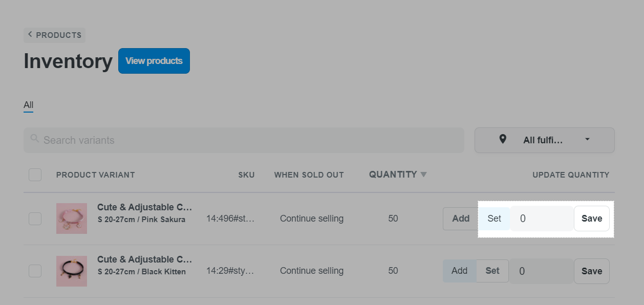Screen dimensions: 644x305
Task: Sort by the QUANTITY arrow icon
Action: click(x=423, y=175)
